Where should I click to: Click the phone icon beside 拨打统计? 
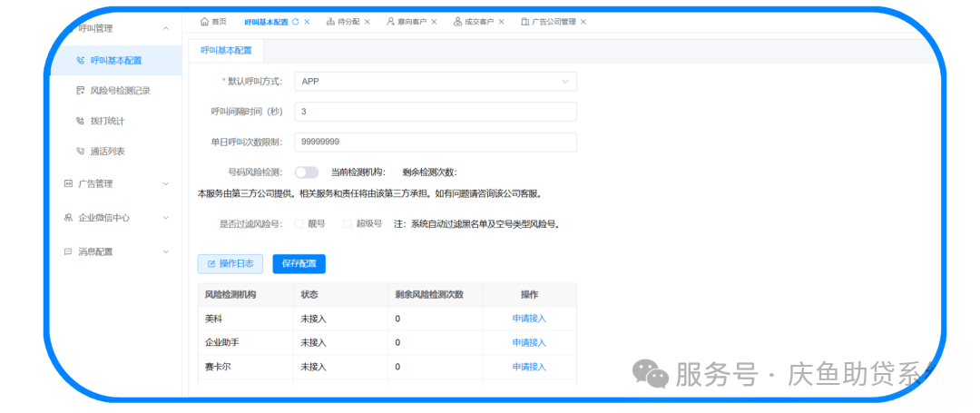coord(80,121)
